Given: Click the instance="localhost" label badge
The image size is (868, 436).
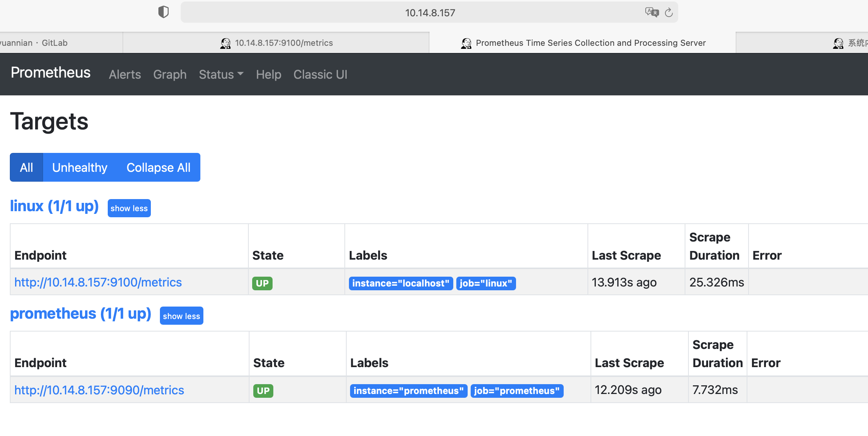Looking at the screenshot, I should point(400,283).
